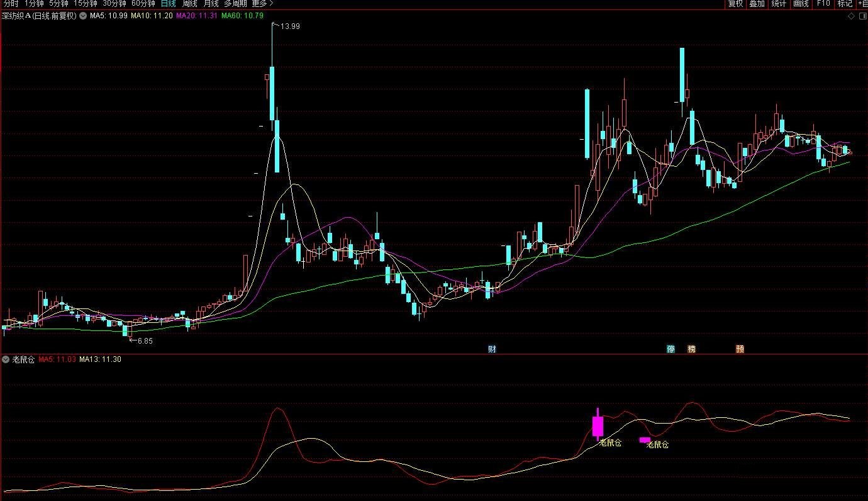Open the 复权 adjustment button
The width and height of the screenshot is (868, 501).
[735, 4]
